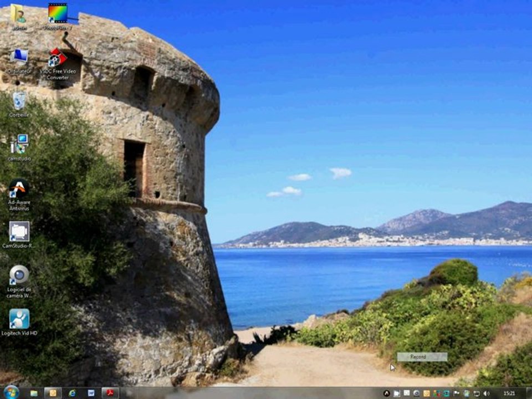Click the Show desktop button in the taskbar
Image resolution: width=532 pixels, height=399 pixels.
(529, 393)
